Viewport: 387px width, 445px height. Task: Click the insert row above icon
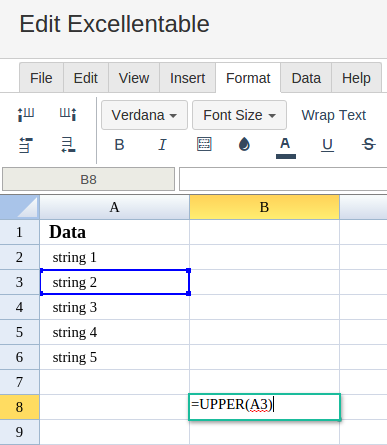26,145
